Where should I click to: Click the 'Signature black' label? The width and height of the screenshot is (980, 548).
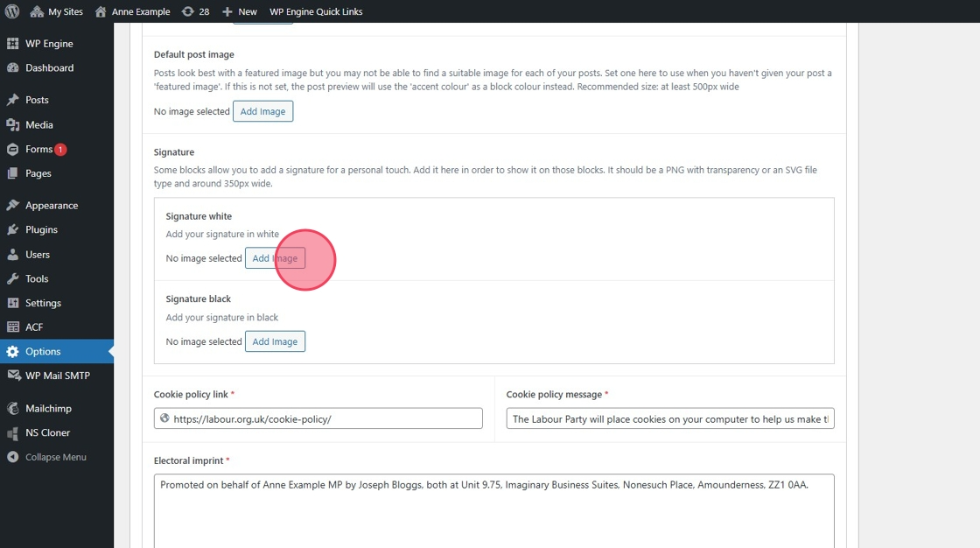click(x=198, y=299)
